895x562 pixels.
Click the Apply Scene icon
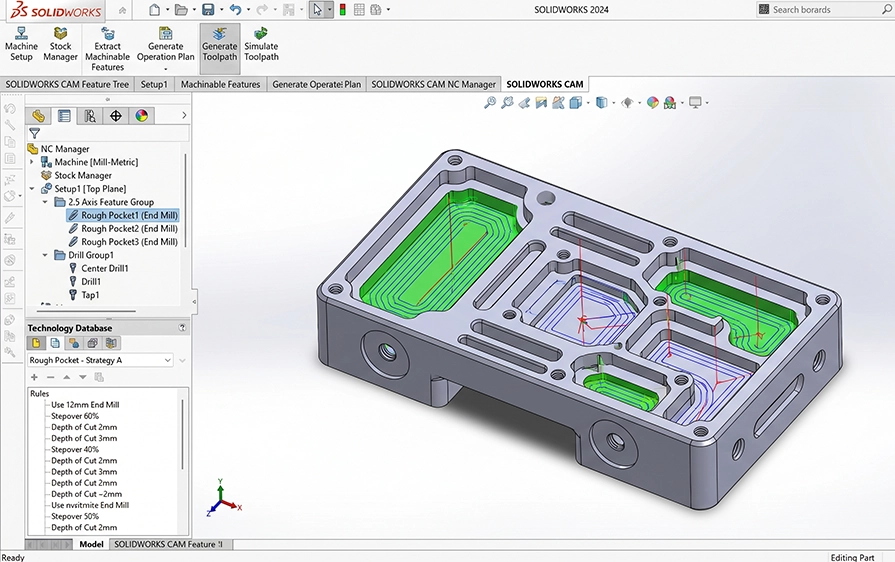670,103
